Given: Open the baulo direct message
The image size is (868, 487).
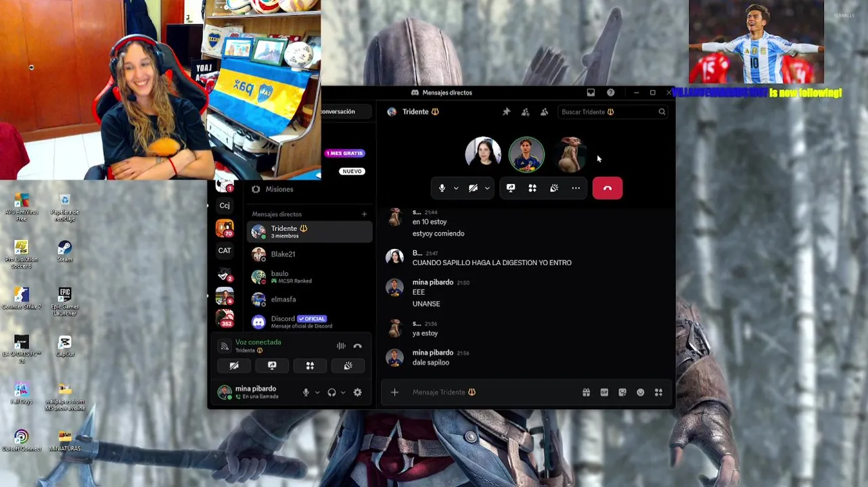Looking at the screenshot, I should point(309,277).
